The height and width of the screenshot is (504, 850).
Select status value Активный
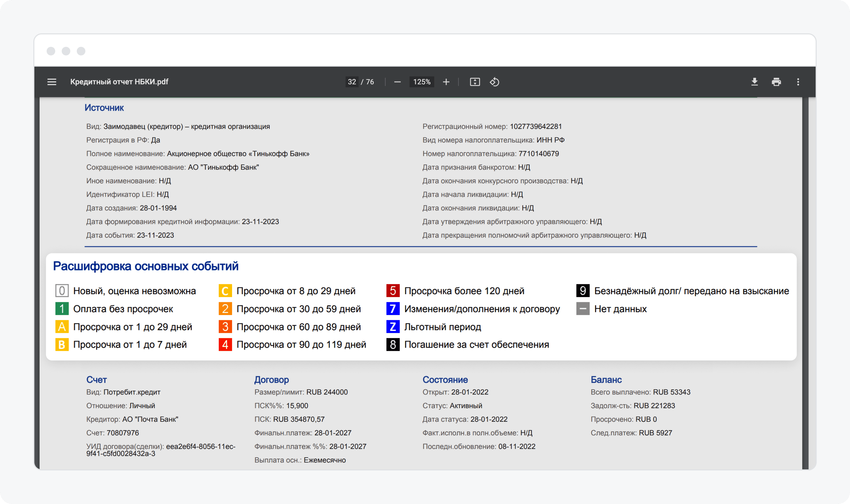point(466,406)
